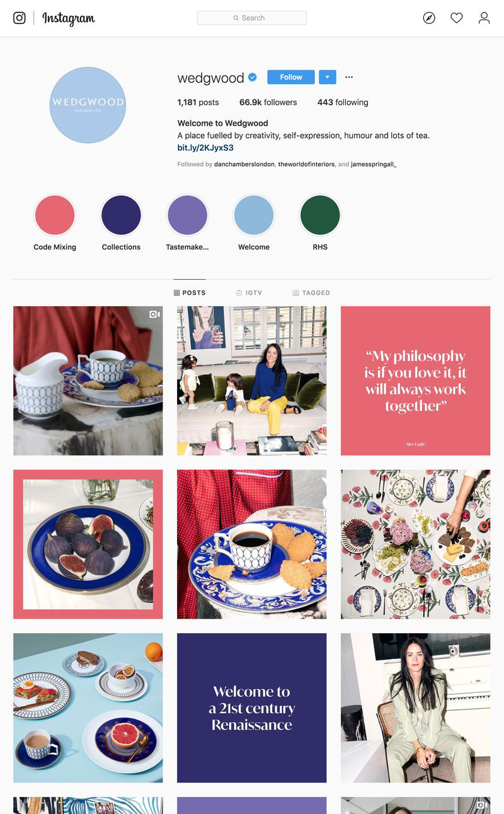Select the POSTS tab
The height and width of the screenshot is (814, 504).
tap(190, 293)
